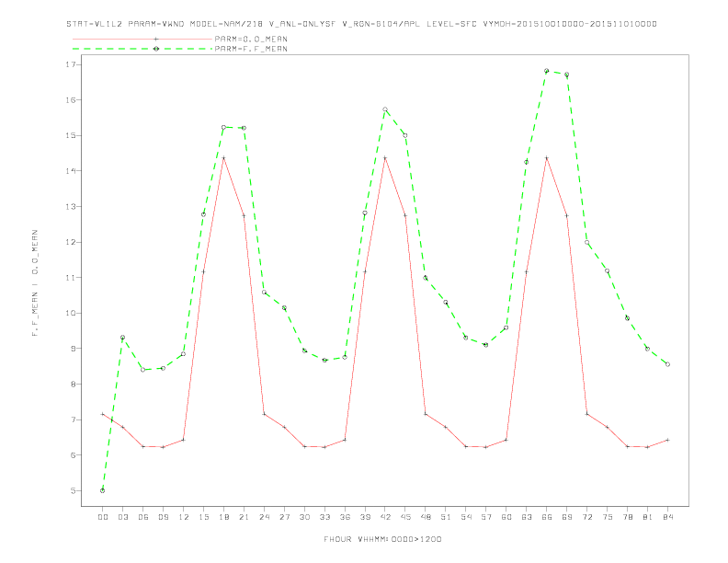Click the vertical F.F_MEAN | O.O_MEAN axis title
This screenshot has height=563, width=728.
35,283
